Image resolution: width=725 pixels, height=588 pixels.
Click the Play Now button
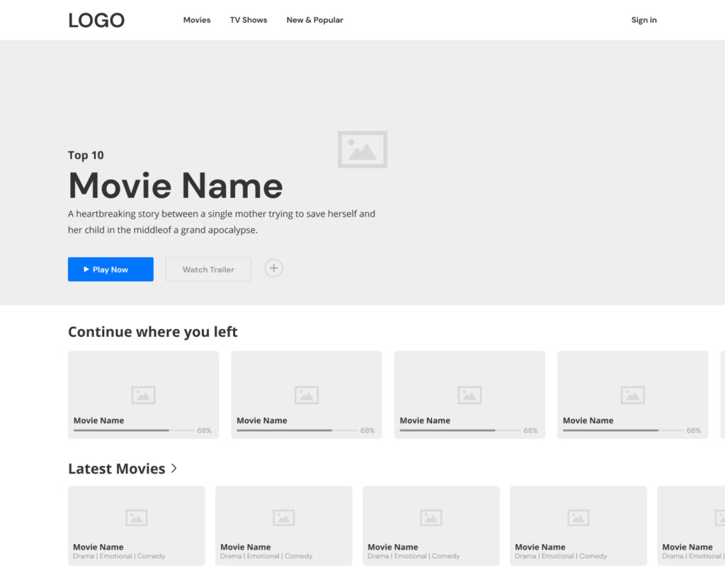[x=110, y=269]
